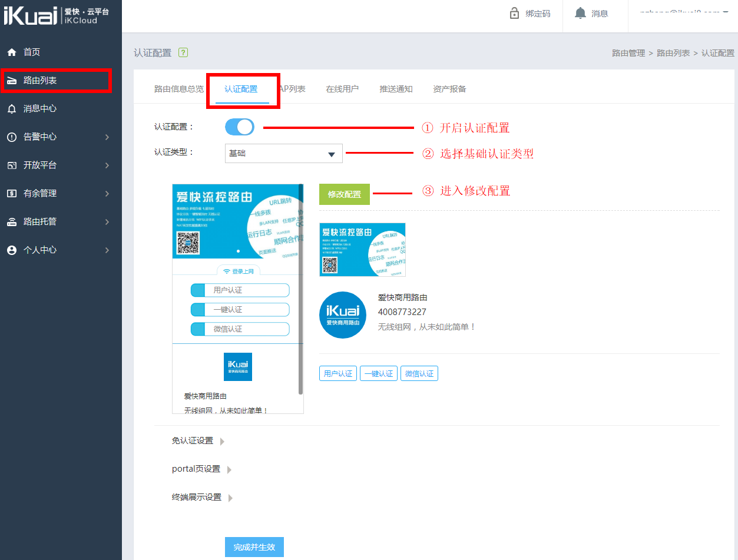738x560 pixels.
Task: Open the 认证类型 dropdown showing 基础
Action: (284, 153)
